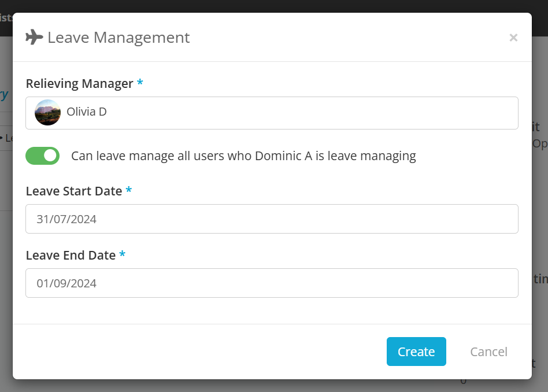
Task: Select the date field showing 31/07/2024
Action: click(x=272, y=219)
